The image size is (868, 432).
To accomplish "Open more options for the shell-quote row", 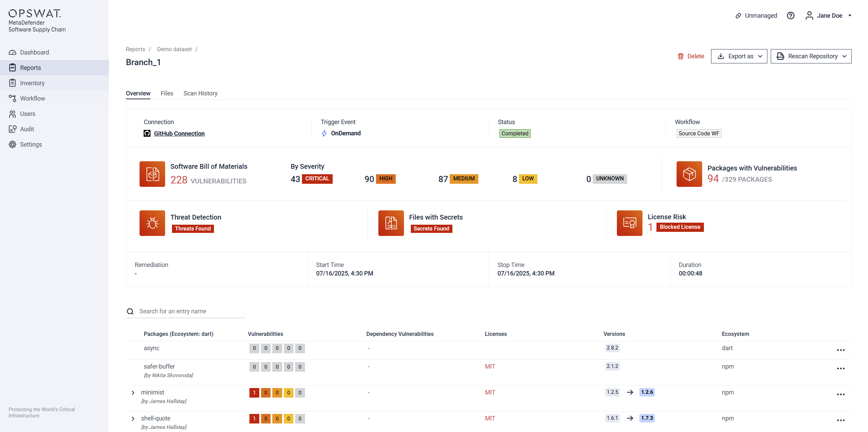I will click(841, 420).
